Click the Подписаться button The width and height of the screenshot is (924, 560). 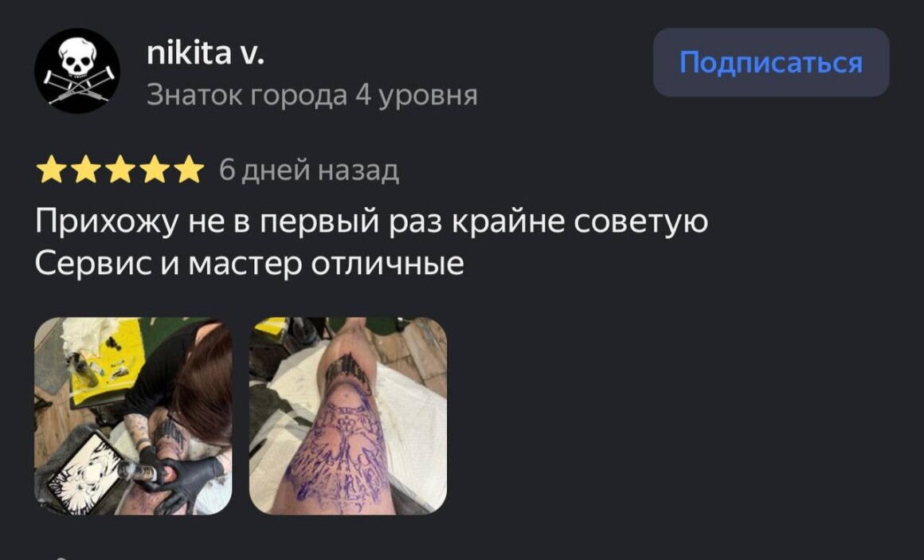coord(771,62)
